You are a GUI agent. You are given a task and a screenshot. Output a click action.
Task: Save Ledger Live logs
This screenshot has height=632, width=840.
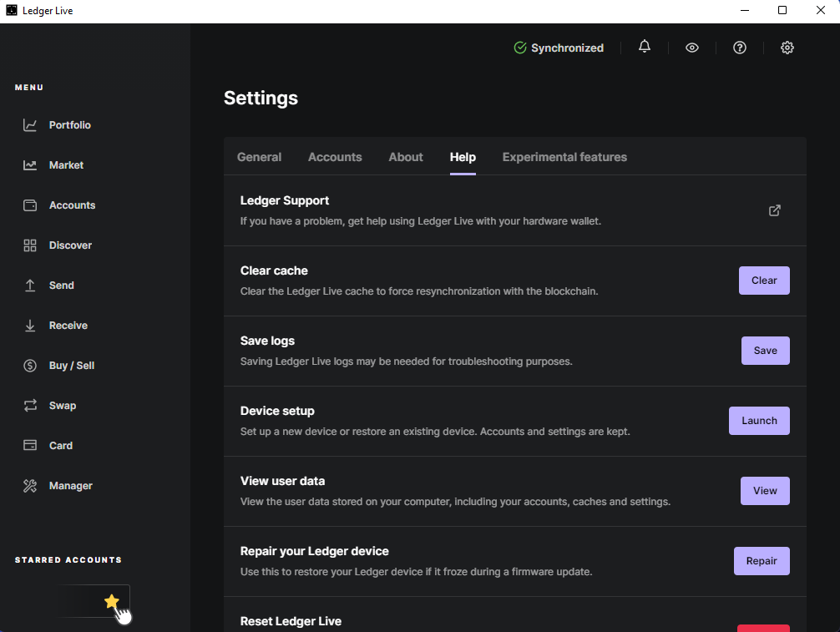coord(765,351)
